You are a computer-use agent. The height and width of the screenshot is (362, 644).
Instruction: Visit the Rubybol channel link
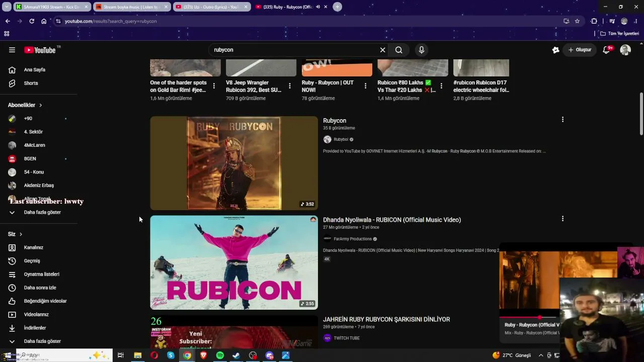341,139
